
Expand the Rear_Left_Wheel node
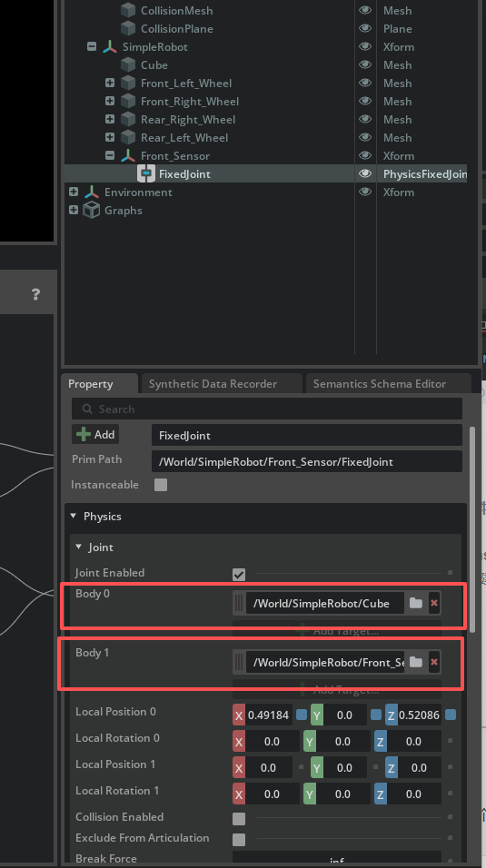110,137
